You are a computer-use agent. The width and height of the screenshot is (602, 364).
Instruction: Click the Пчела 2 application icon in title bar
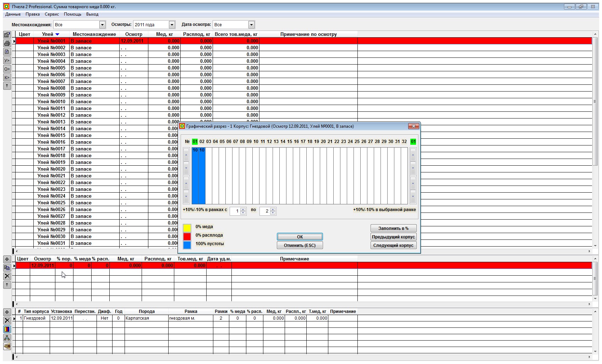click(6, 6)
